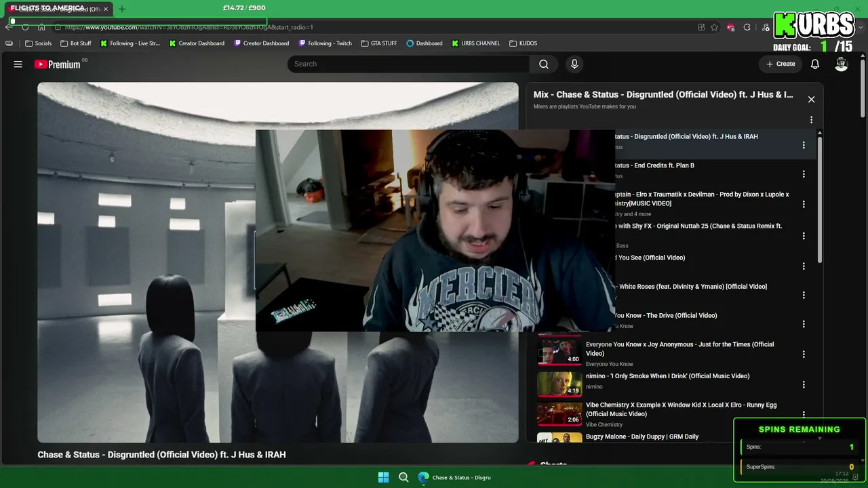
Task: Open the browser extensions puzzle icon
Action: pyautogui.click(x=747, y=27)
